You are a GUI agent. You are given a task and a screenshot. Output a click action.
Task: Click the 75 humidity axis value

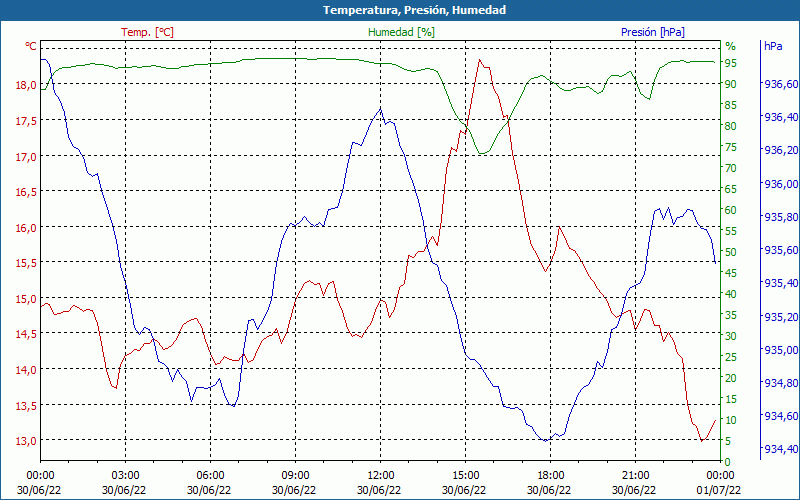(731, 147)
